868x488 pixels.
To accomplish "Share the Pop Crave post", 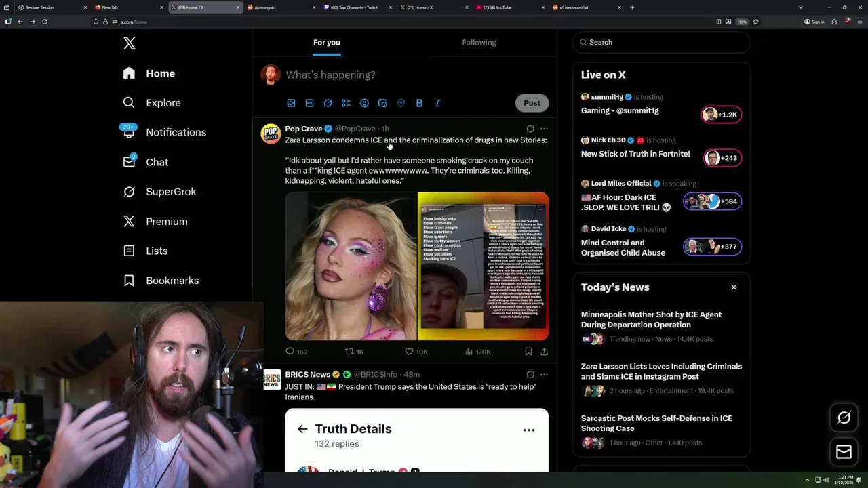I will (x=544, y=352).
